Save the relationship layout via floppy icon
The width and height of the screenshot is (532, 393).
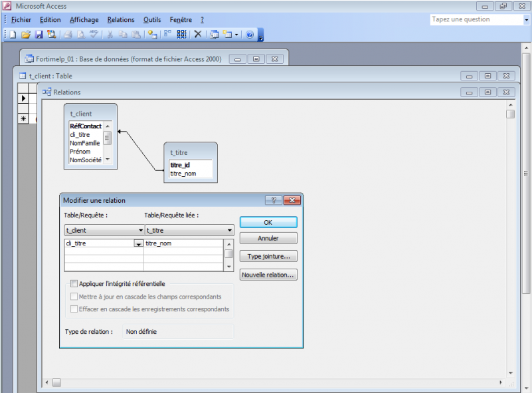click(x=39, y=34)
